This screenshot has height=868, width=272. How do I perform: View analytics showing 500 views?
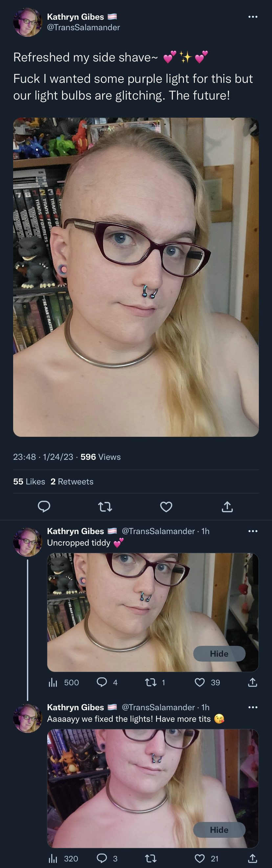point(64,682)
